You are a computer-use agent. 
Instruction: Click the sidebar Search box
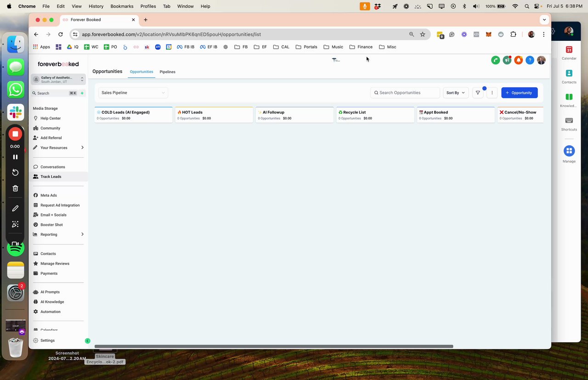[x=55, y=93]
